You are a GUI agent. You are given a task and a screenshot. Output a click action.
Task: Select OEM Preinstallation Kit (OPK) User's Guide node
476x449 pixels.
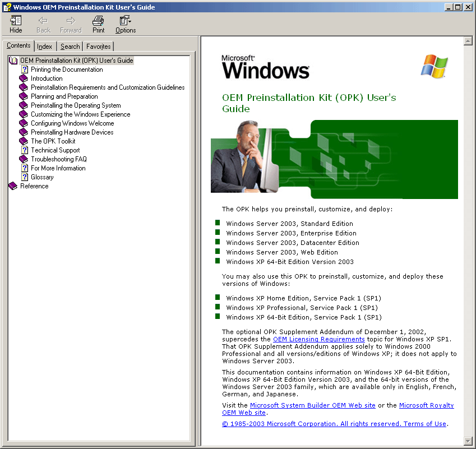click(x=76, y=61)
